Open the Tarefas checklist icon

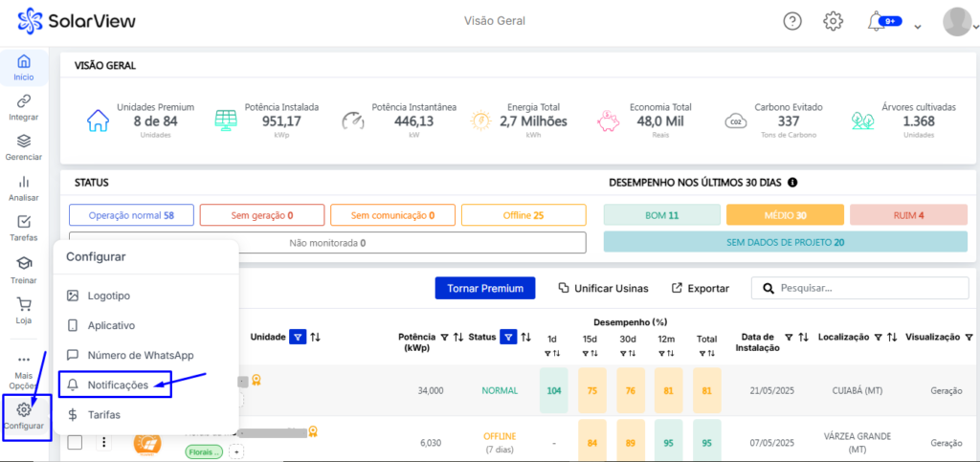24,227
